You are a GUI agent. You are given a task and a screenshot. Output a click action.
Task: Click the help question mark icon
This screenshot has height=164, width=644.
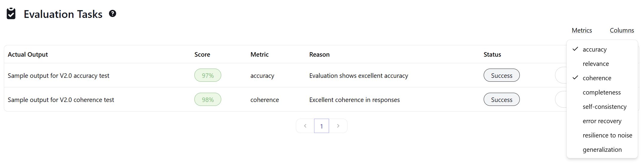pyautogui.click(x=112, y=14)
